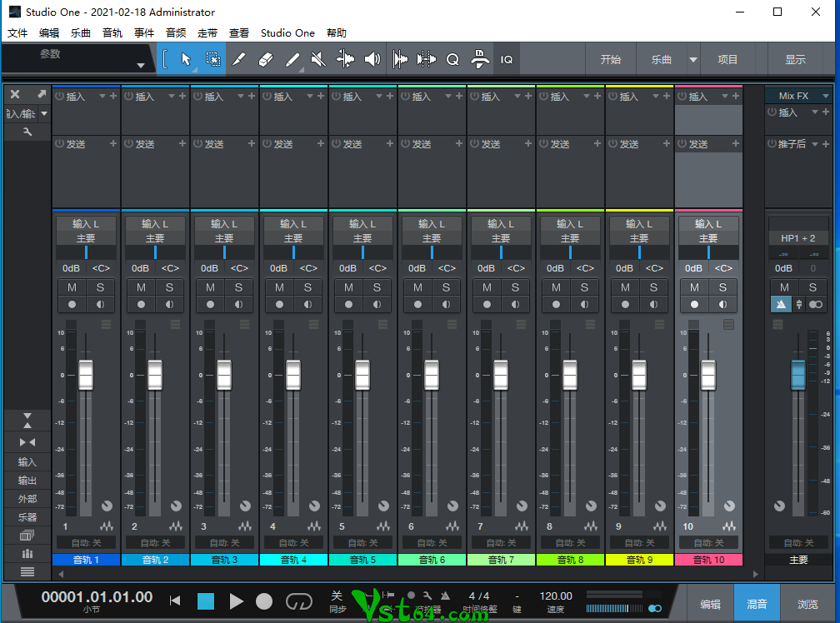The width and height of the screenshot is (840, 623).
Task: Select the Paint (pencil) tool
Action: pos(292,59)
